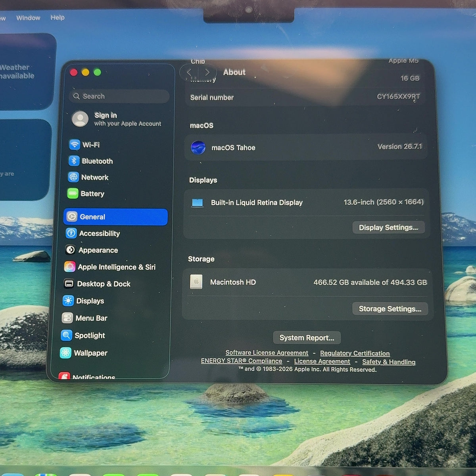Screen dimensions: 476x476
Task: Open the Window menu
Action: coord(28,18)
